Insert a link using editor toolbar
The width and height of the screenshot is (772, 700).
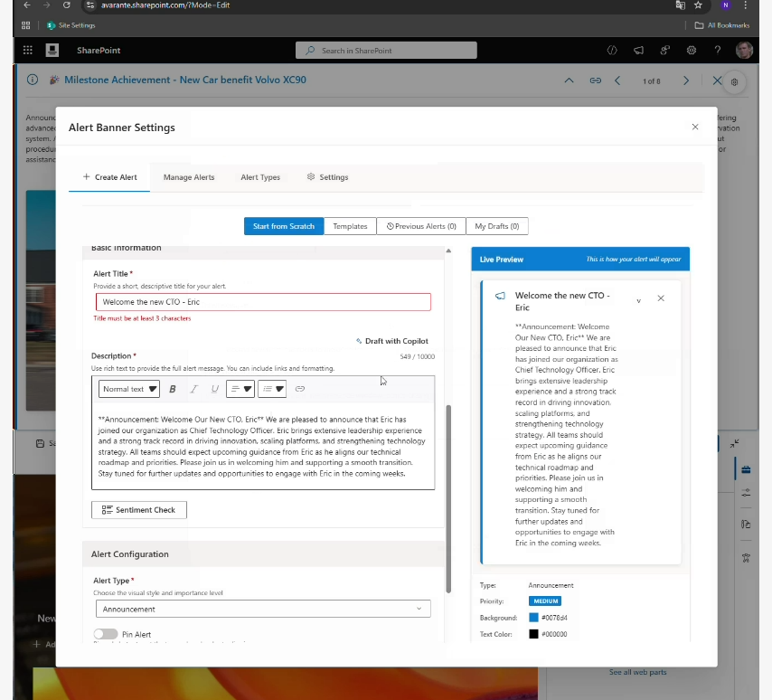click(x=300, y=389)
